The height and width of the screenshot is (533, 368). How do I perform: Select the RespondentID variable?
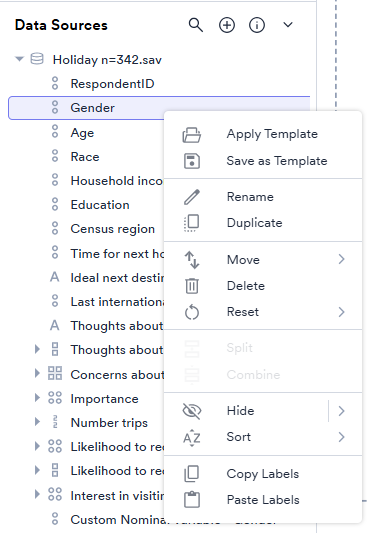[x=112, y=84]
